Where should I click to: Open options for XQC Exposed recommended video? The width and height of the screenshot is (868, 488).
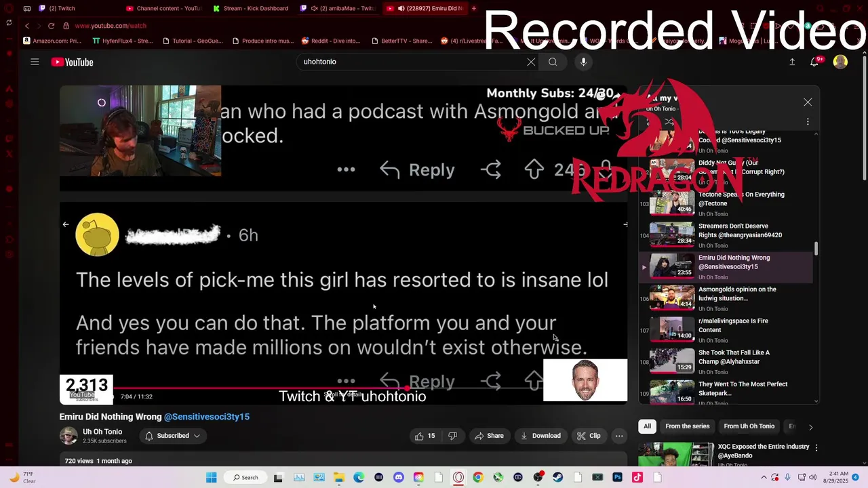point(816,448)
